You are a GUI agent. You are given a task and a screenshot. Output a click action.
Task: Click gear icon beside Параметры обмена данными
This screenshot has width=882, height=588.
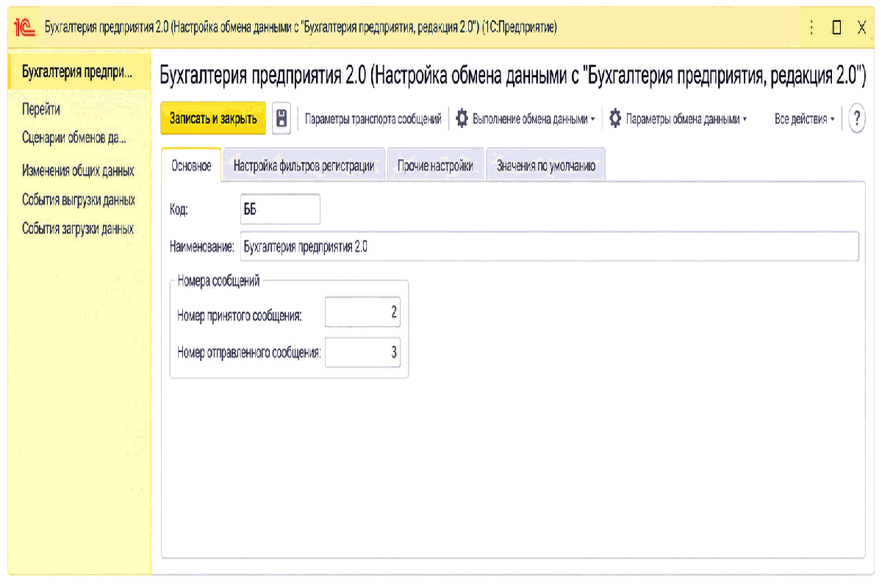(615, 118)
